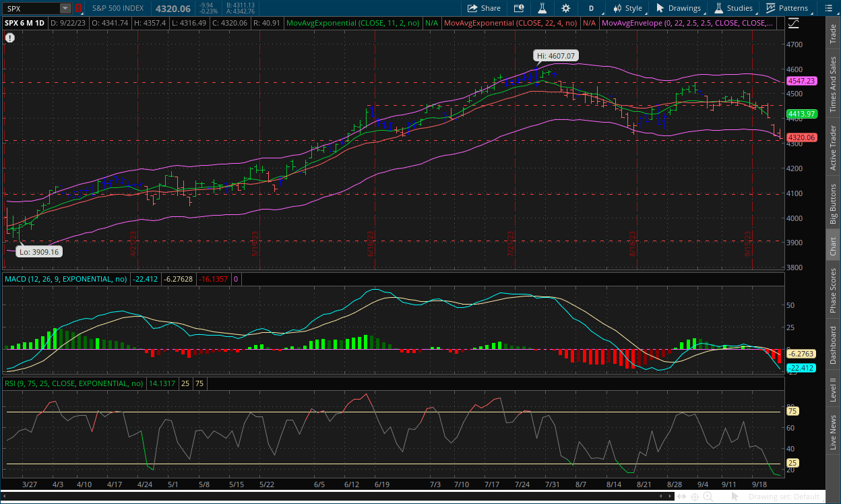Click the MovAvgExponential (CLOSE, 22, 4, no) label

pos(511,22)
